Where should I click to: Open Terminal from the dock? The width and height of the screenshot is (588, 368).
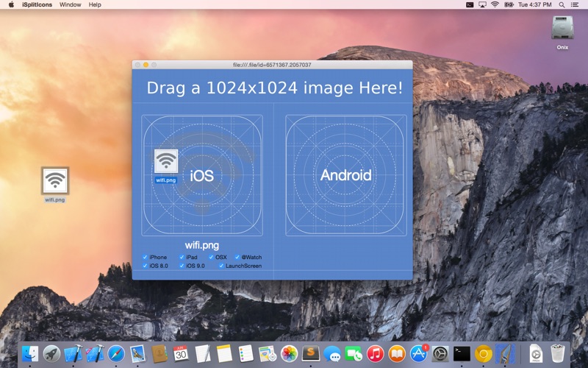[x=462, y=354]
